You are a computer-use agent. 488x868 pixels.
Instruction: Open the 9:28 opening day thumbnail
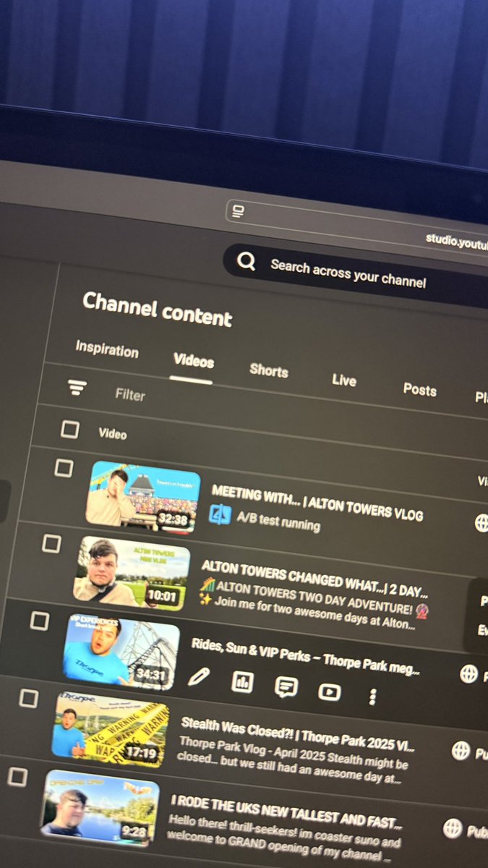[100, 807]
